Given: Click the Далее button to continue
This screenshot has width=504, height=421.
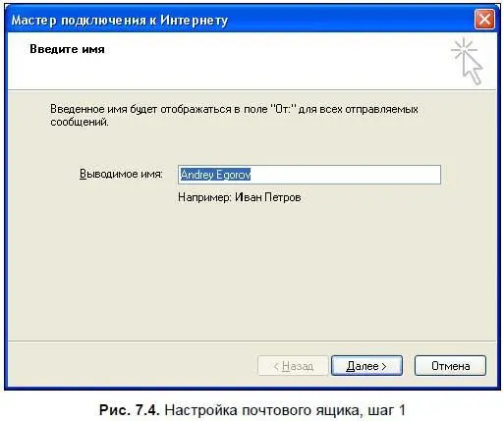Looking at the screenshot, I should click(366, 366).
